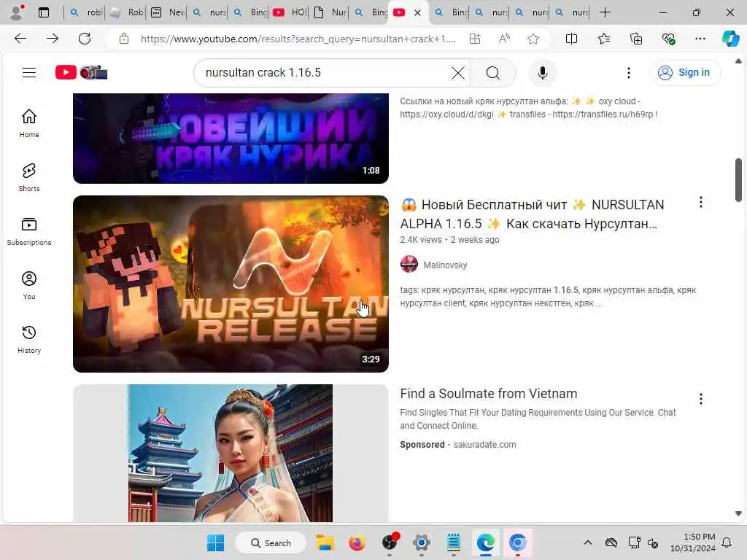Launch Firefox from the taskbar

coord(357,542)
